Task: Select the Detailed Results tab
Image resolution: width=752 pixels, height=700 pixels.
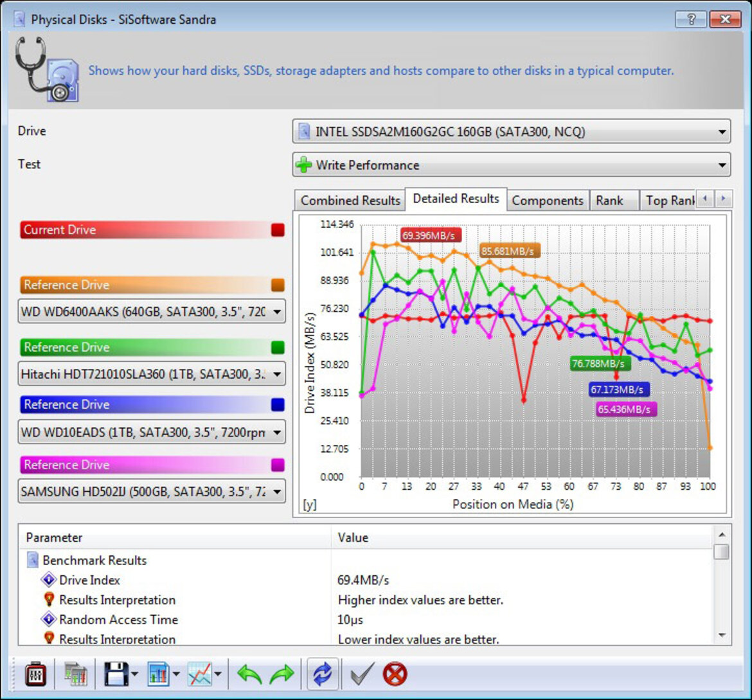Action: click(456, 199)
